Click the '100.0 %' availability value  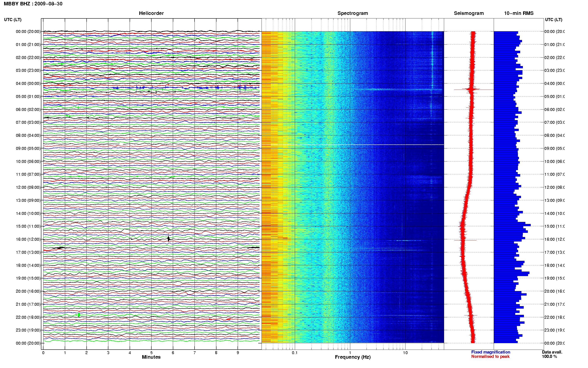click(549, 356)
